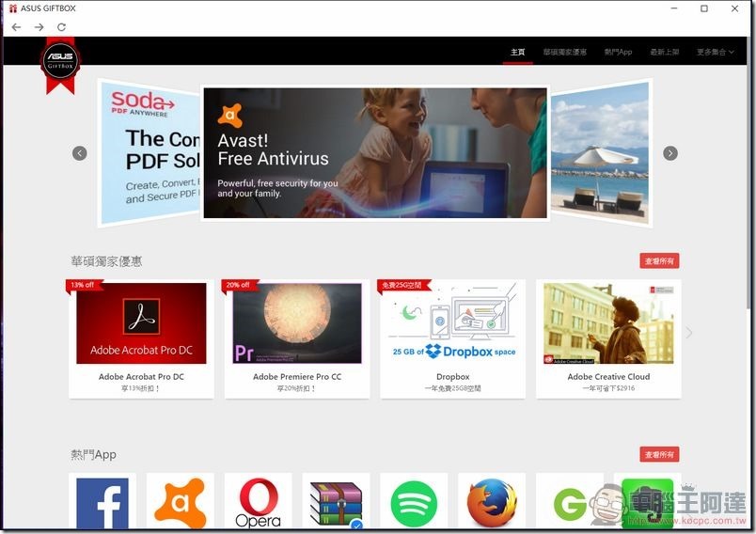Viewport: 756px width, 534px height.
Task: Open the Facebook app icon
Action: (x=102, y=502)
